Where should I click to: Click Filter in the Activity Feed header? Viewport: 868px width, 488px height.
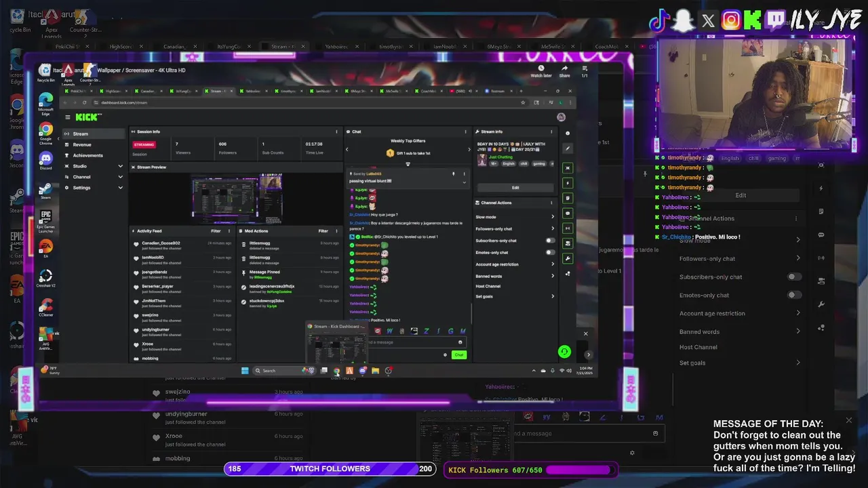[x=216, y=231]
